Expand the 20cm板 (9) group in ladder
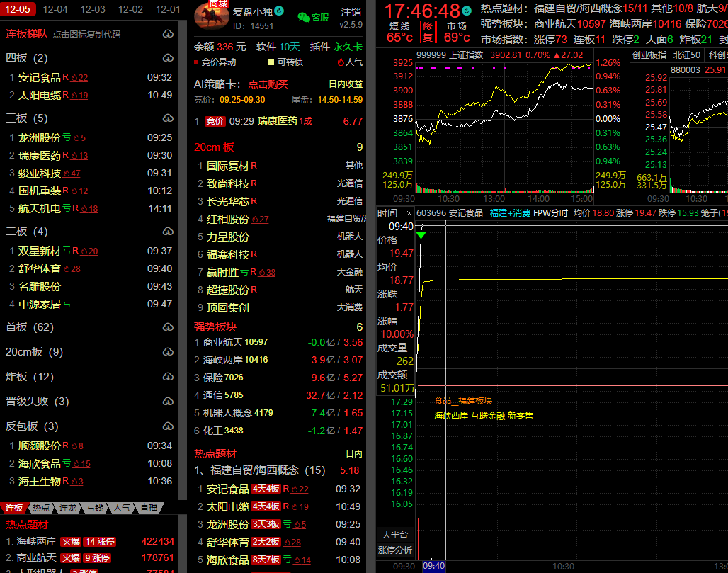This screenshot has height=573, width=728. pos(34,352)
